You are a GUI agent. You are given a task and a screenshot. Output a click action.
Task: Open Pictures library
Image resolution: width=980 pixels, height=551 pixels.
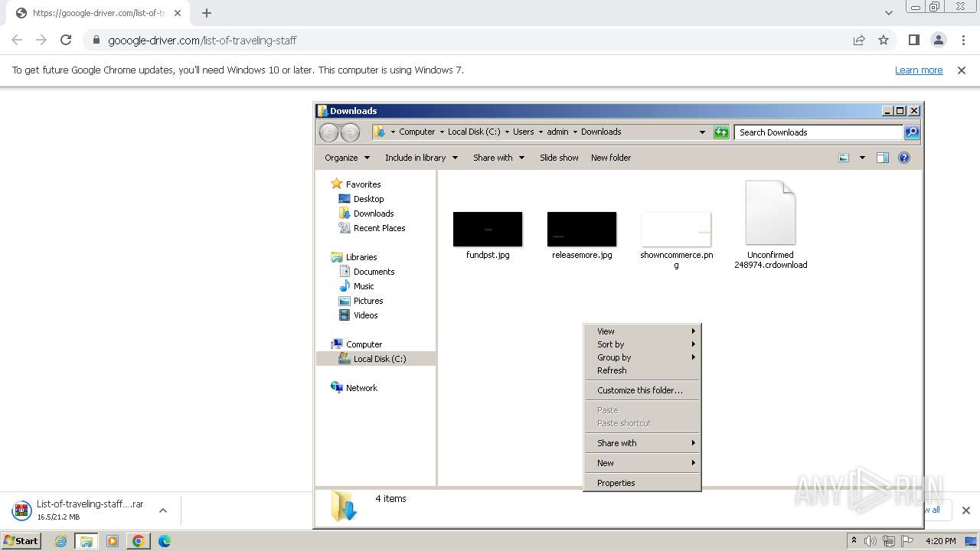[x=367, y=301]
